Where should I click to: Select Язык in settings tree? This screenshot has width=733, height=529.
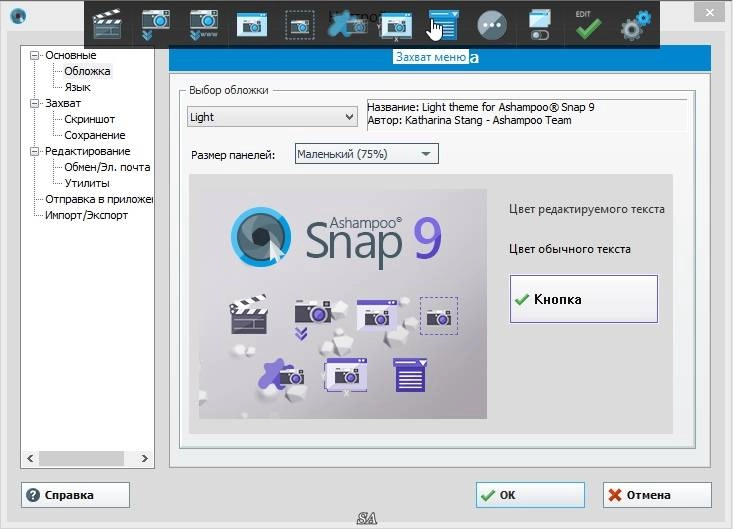(78, 87)
